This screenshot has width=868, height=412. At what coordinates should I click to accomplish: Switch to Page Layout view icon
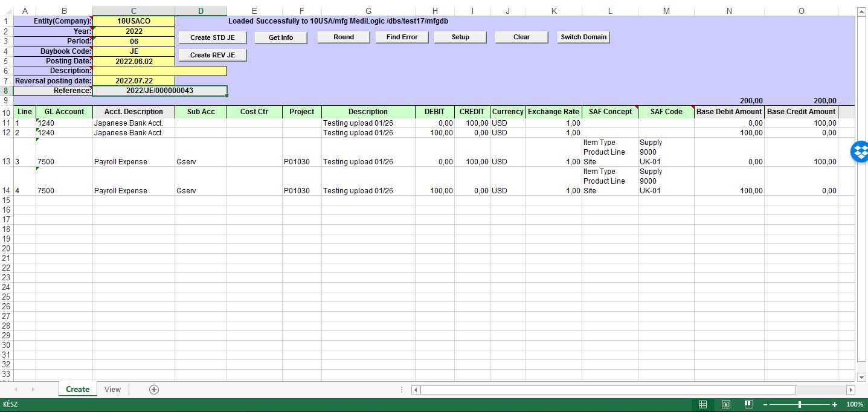point(725,405)
